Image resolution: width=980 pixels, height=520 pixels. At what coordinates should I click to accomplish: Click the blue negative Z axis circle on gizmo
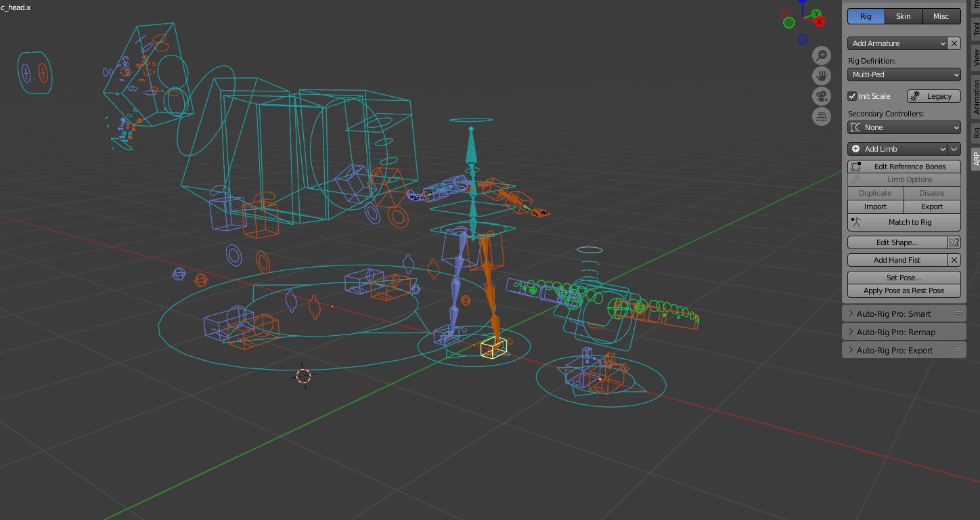pos(803,39)
